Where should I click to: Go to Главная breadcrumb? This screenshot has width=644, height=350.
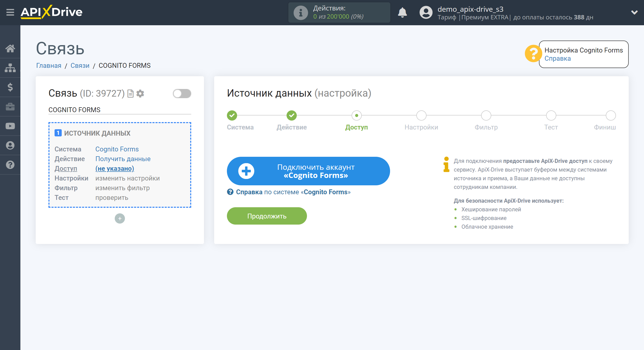click(49, 66)
